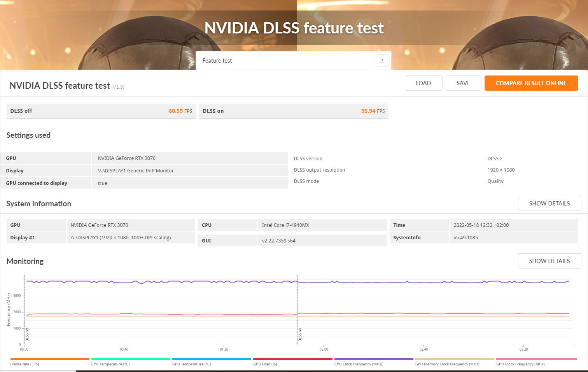588x372 pixels.
Task: Click GPU value in System information
Action: coord(99,225)
